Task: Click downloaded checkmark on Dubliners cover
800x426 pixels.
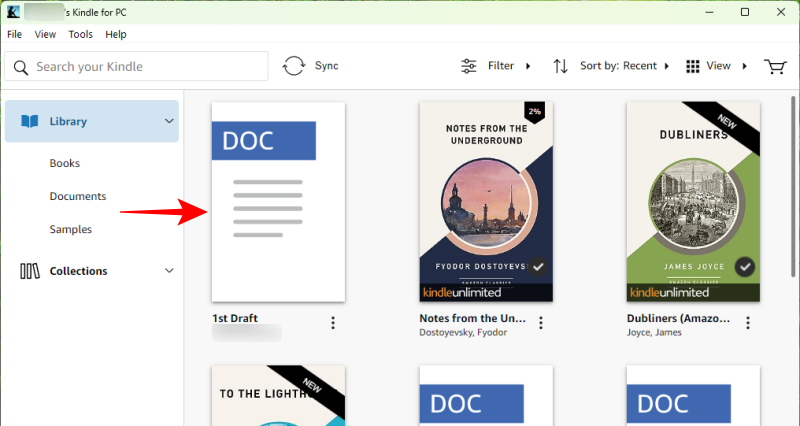Action: [x=745, y=266]
